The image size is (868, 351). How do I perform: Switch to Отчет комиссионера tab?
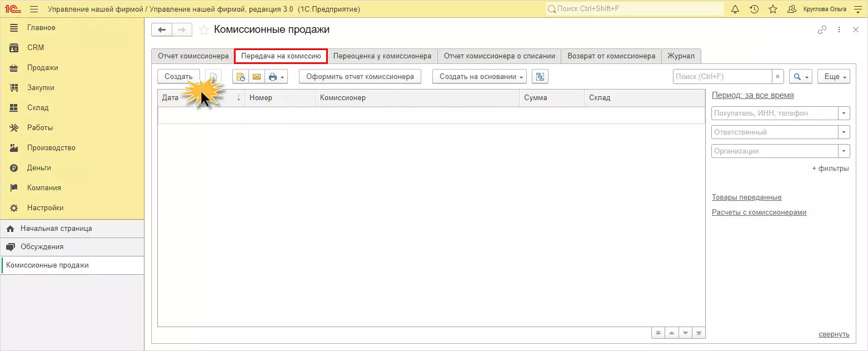[193, 56]
